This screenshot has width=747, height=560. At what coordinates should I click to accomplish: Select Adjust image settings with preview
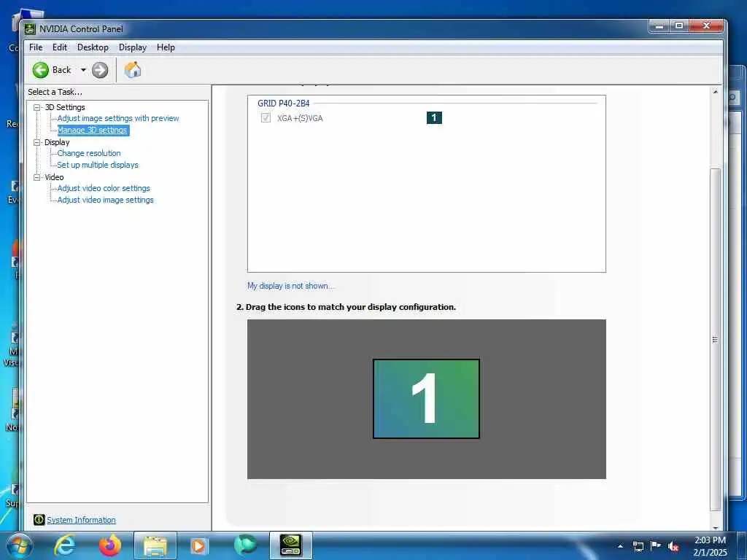(118, 118)
